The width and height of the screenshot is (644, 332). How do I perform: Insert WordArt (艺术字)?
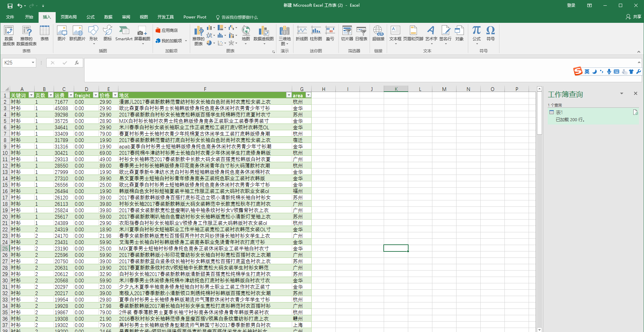pos(431,35)
